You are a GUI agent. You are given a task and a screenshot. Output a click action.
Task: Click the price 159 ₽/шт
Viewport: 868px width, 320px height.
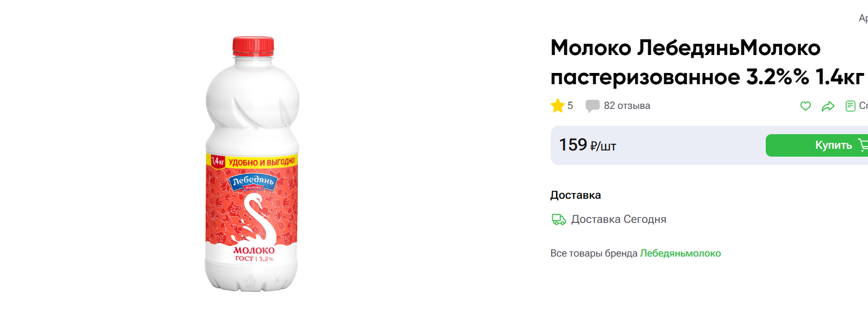click(x=587, y=145)
